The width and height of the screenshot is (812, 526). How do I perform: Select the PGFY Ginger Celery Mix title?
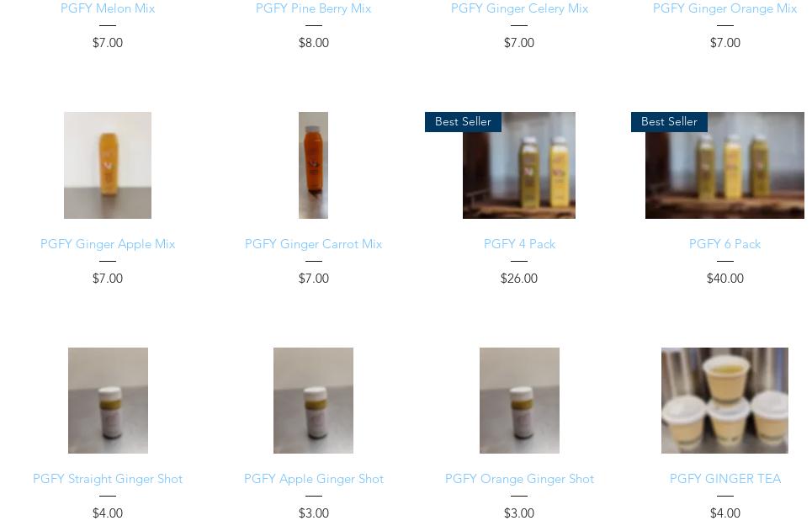click(x=519, y=8)
